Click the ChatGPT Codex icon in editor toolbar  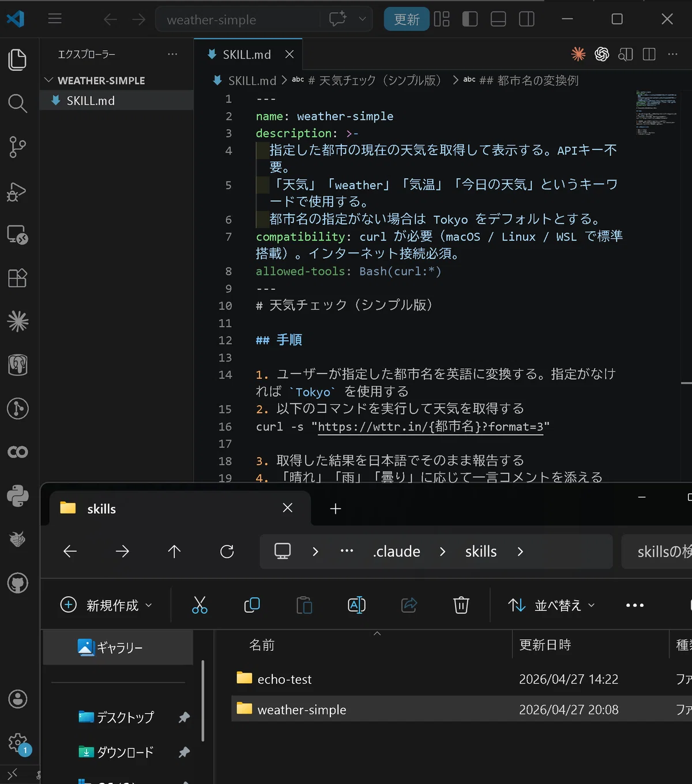pos(601,54)
